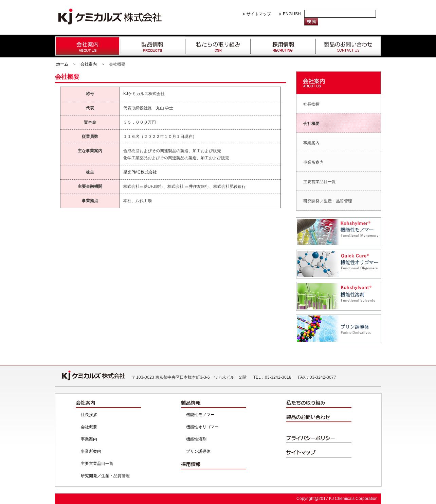The height and width of the screenshot is (504, 436).
Task: Open footer 機能性溶剤 link
Action: (x=196, y=439)
